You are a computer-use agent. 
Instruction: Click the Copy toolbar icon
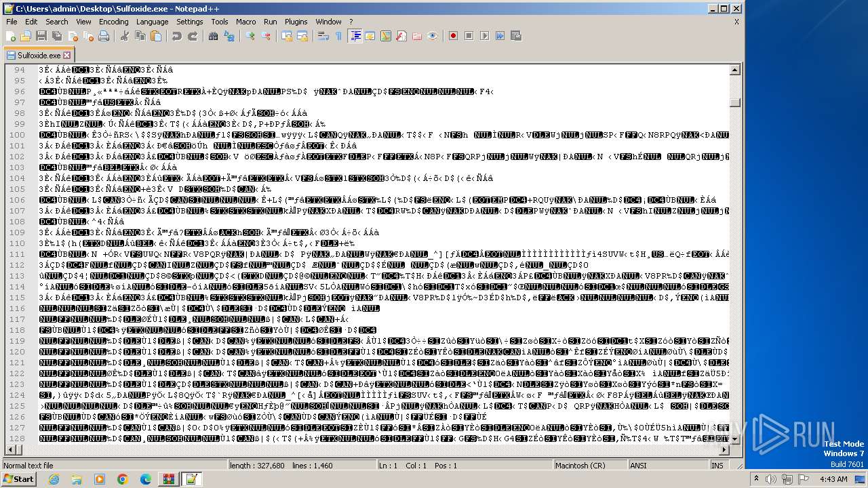click(140, 36)
